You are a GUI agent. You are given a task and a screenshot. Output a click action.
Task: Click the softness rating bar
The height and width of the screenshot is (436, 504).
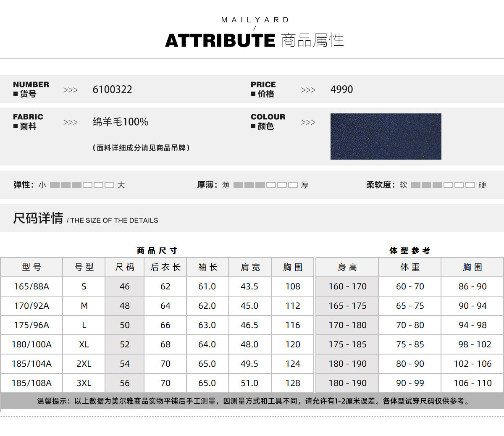coord(443,185)
